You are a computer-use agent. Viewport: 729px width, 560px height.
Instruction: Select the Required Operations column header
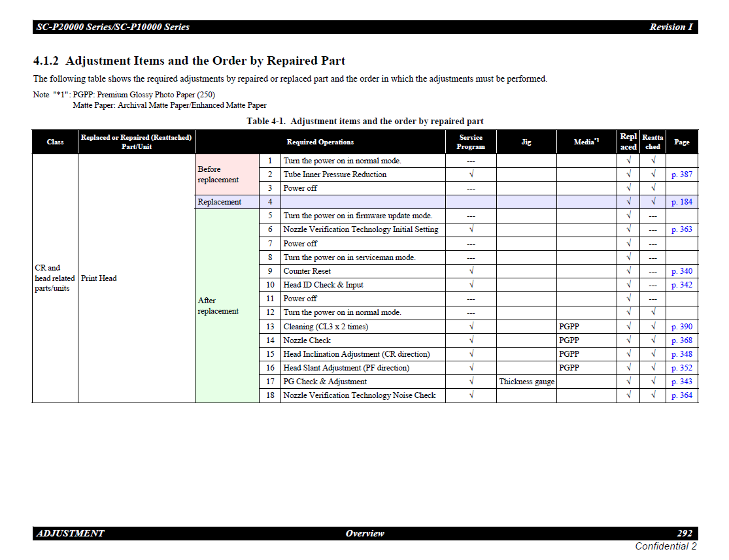tap(320, 142)
